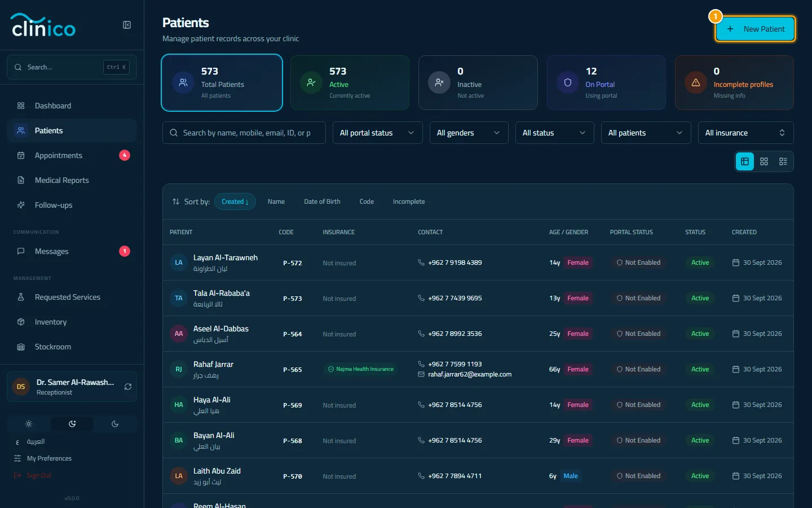
Task: Switch to dark theme with plain moon icon
Action: coord(115,424)
